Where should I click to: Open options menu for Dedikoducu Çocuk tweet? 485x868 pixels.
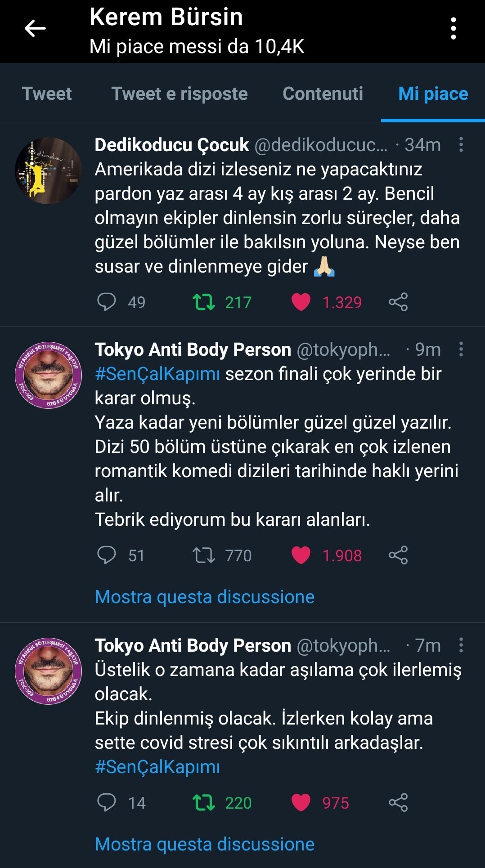tap(461, 145)
